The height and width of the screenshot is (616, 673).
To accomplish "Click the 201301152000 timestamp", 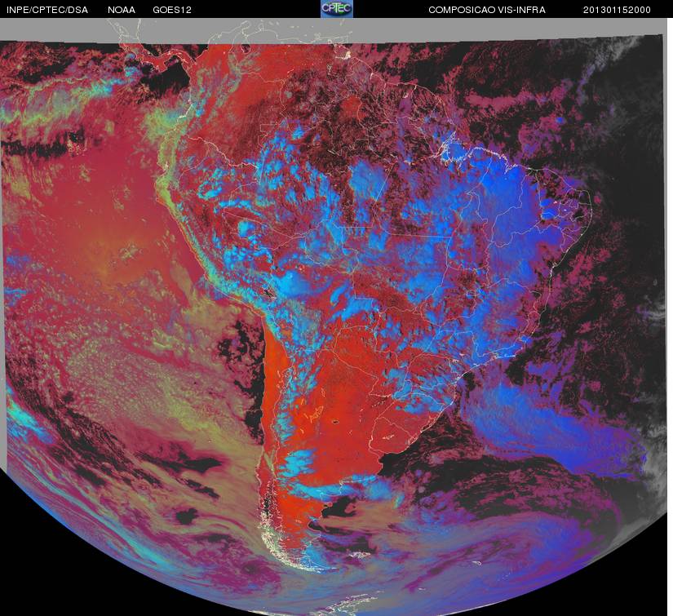I will coord(617,10).
